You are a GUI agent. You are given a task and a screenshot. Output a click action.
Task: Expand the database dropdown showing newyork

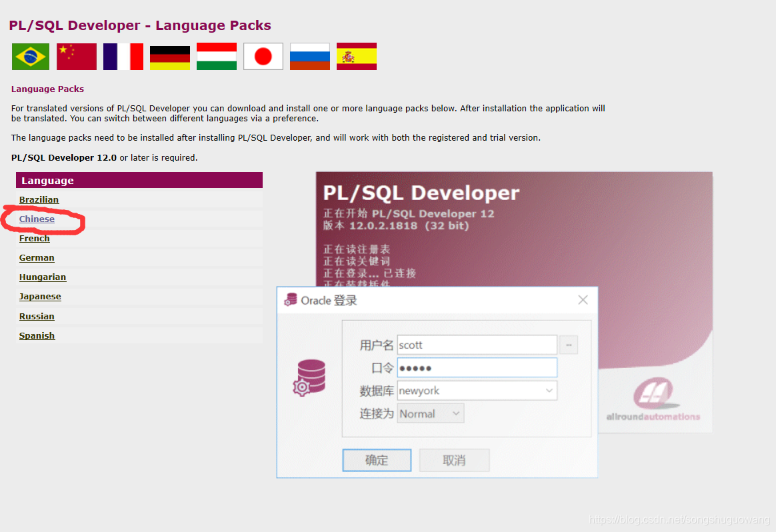(549, 391)
